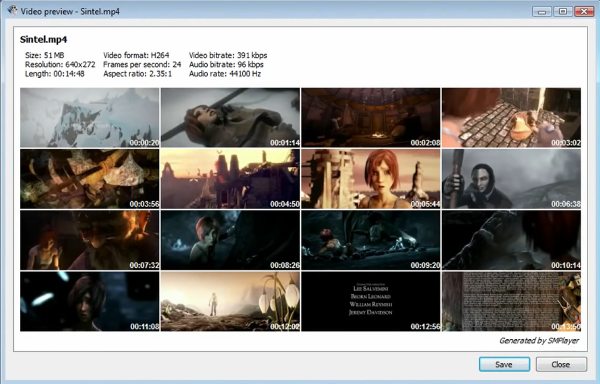Click the 'Aspect ratio: 2.35:1' text
The image size is (600, 384).
(x=138, y=73)
